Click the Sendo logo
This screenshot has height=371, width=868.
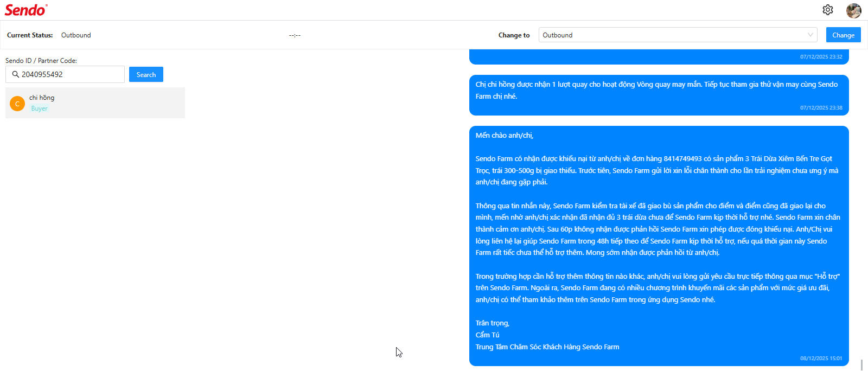click(x=25, y=10)
